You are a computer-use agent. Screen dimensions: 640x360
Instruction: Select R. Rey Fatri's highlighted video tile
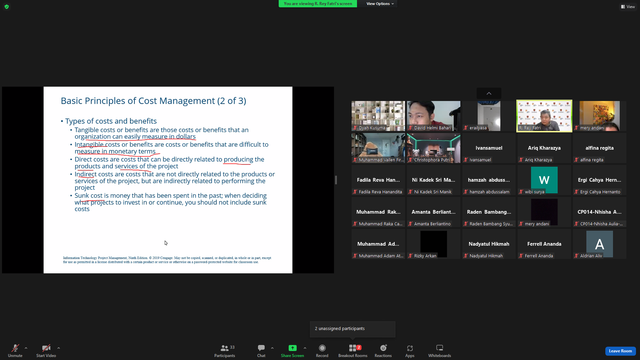[x=544, y=116]
